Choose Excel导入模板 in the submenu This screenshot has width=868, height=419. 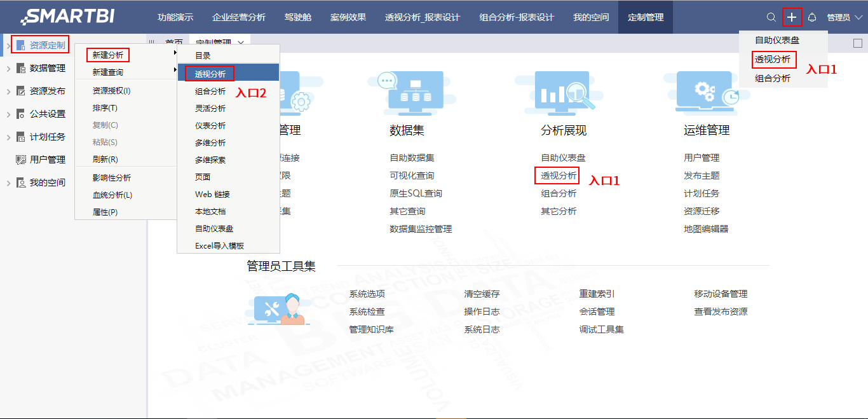228,246
